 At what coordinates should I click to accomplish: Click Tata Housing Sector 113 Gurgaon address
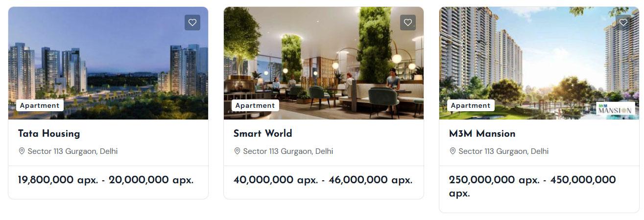[x=72, y=151]
